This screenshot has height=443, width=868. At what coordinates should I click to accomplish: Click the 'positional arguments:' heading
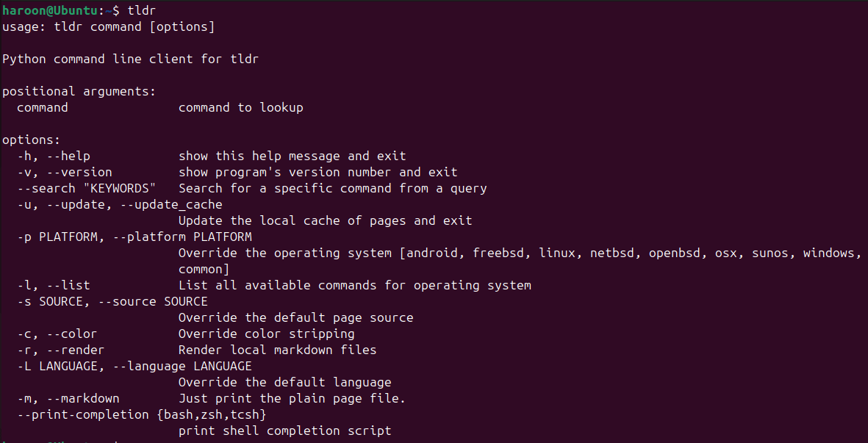[79, 91]
